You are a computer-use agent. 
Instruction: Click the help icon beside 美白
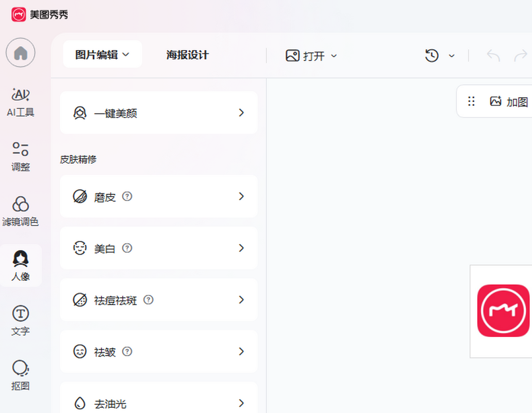pyautogui.click(x=127, y=248)
